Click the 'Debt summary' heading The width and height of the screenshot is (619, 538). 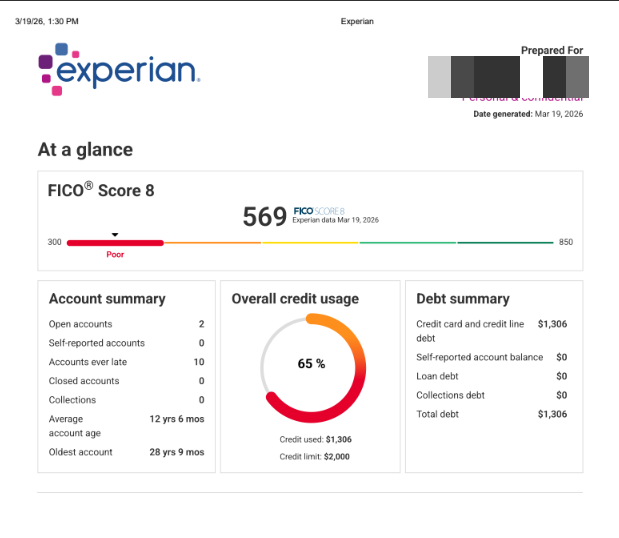coord(463,299)
